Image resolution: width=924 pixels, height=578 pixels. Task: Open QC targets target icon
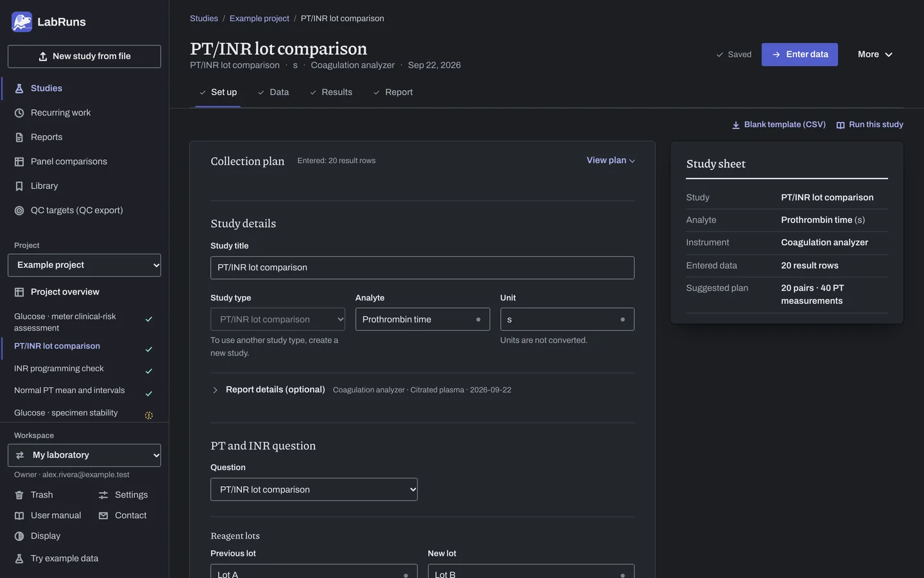tap(19, 211)
